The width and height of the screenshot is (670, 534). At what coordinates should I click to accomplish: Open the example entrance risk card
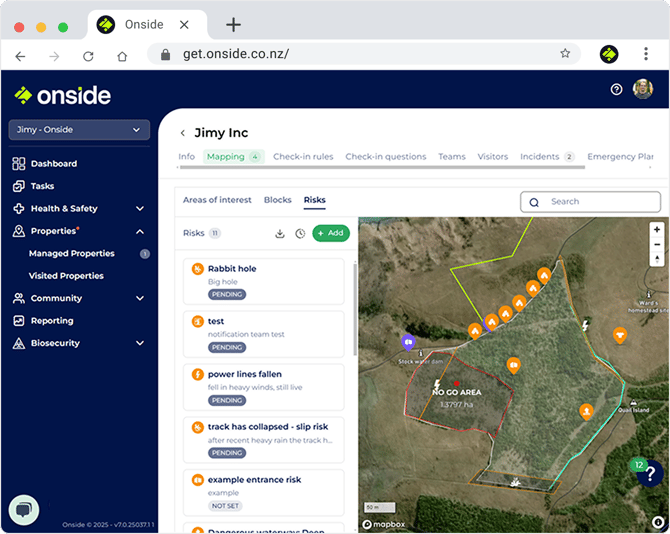click(264, 493)
